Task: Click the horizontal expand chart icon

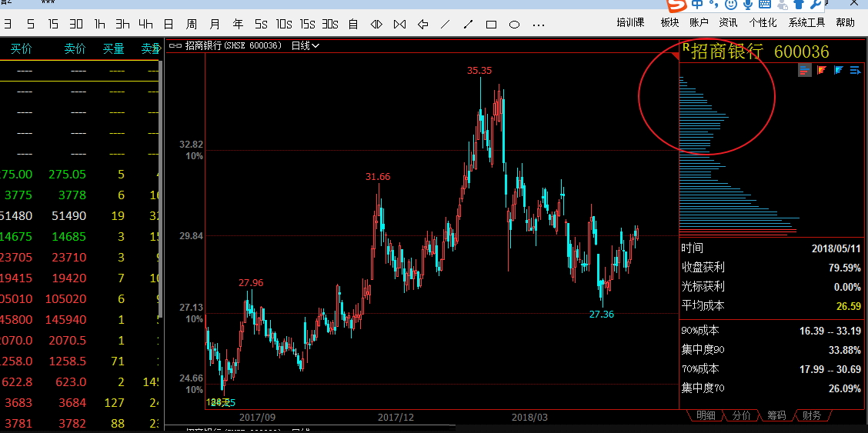Action: [x=376, y=24]
